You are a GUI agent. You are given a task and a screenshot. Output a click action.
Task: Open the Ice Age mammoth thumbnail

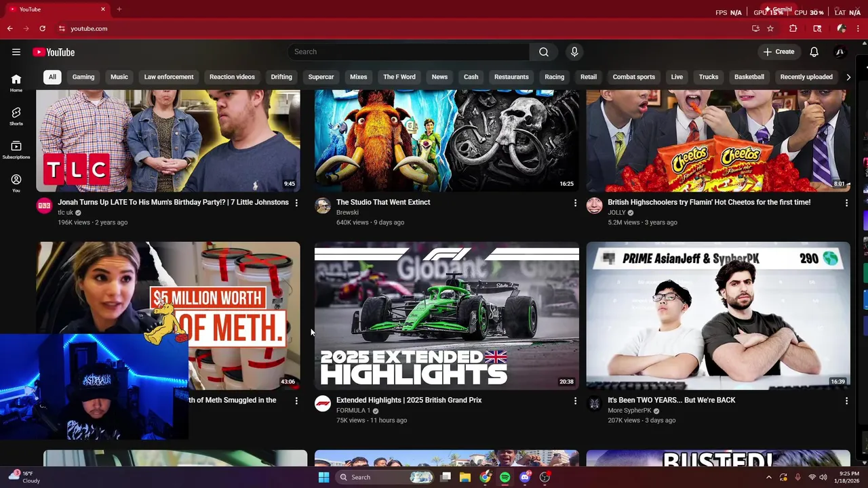447,141
